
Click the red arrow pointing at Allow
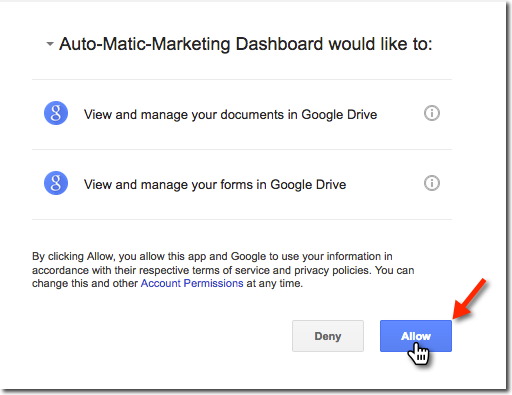[469, 299]
